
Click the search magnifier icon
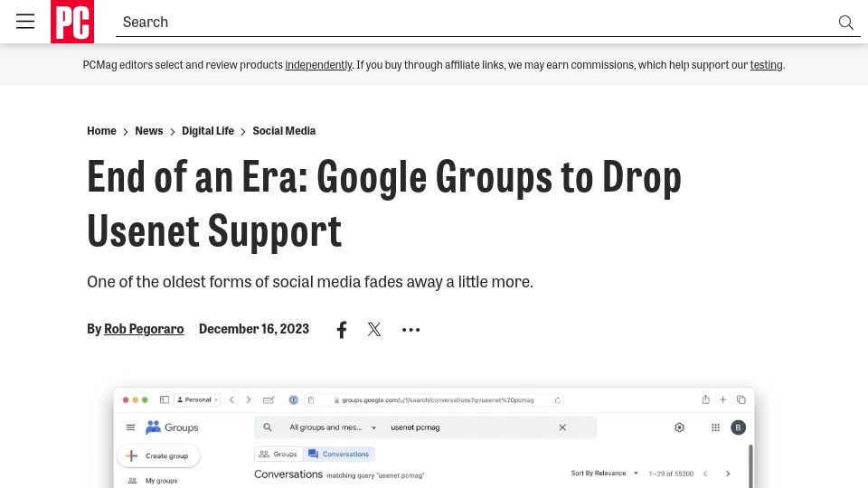pyautogui.click(x=846, y=22)
